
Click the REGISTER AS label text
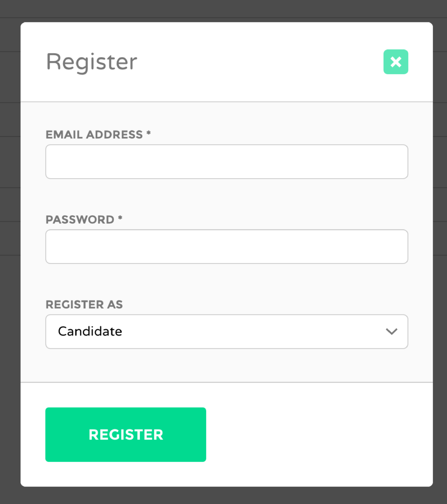pyautogui.click(x=84, y=304)
